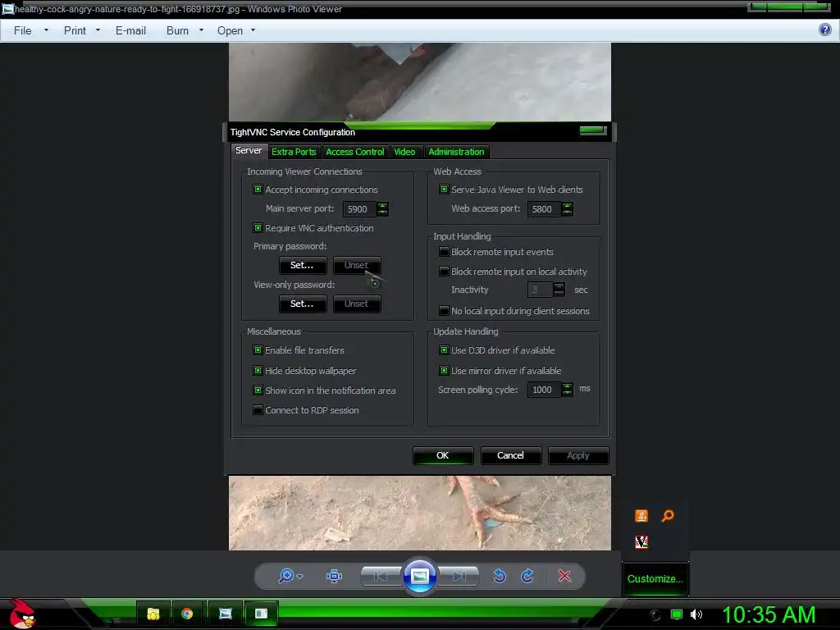Click the Inactivity value field
840x630 pixels.
tap(541, 290)
